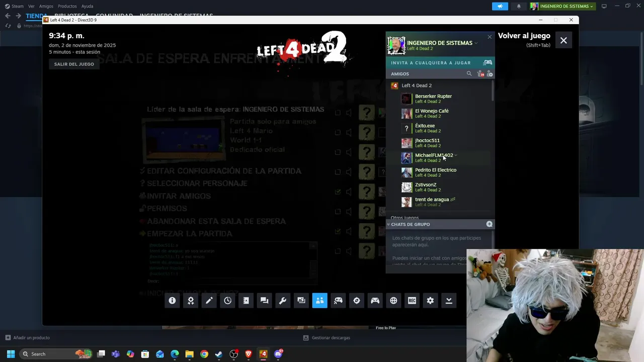The height and width of the screenshot is (362, 644).
Task: Open the Ver menu
Action: point(31,6)
